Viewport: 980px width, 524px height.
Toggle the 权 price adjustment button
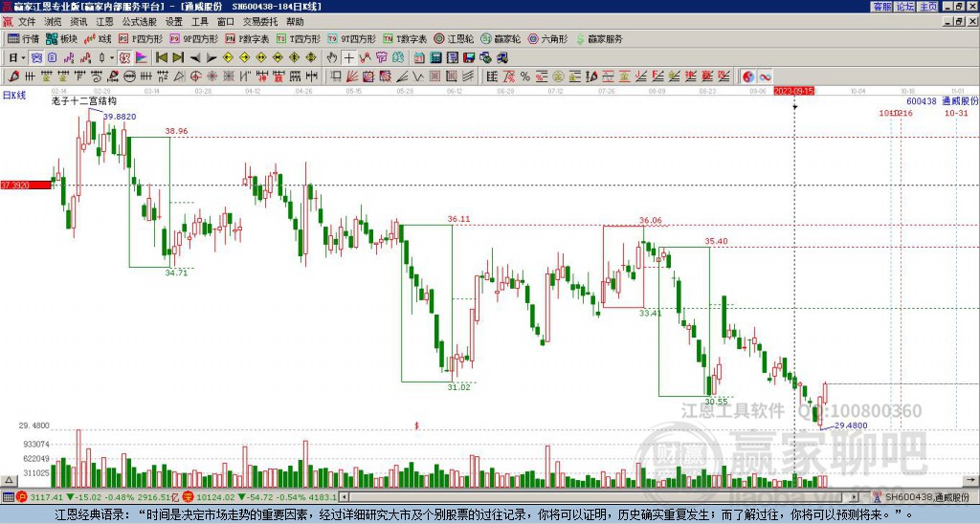pos(124,57)
